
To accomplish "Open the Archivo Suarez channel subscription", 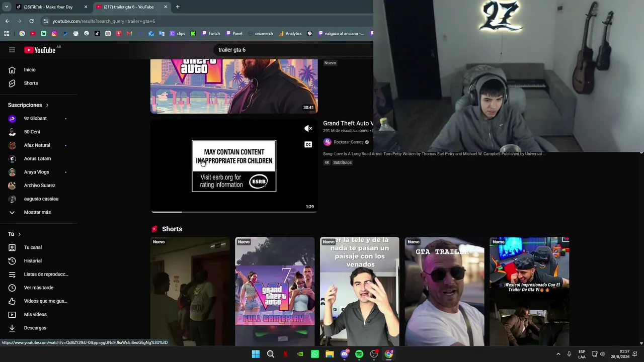I will click(x=39, y=186).
